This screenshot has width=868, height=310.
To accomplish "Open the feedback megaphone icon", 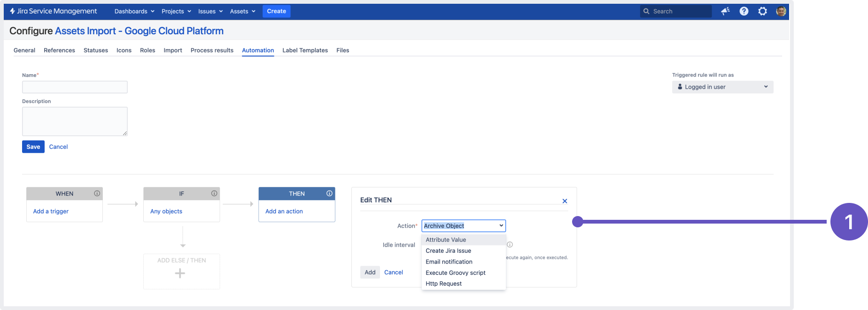I will (725, 11).
